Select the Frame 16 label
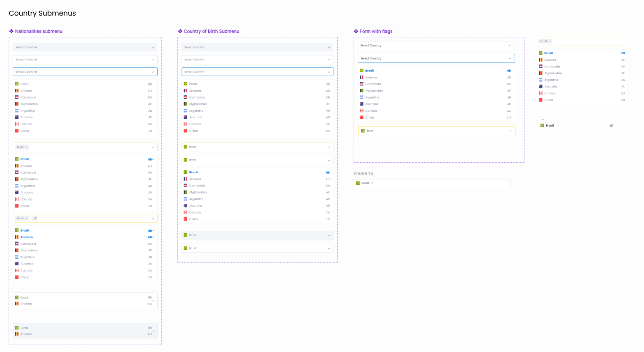 363,173
